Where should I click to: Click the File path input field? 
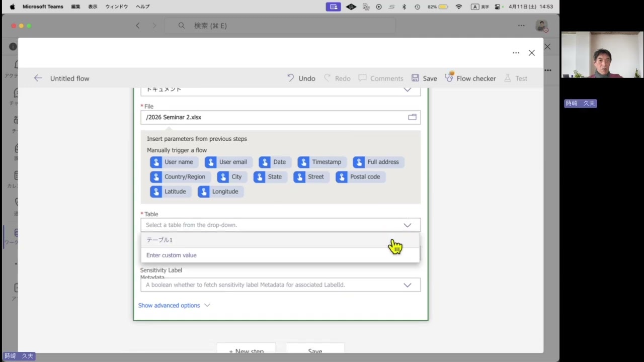(x=281, y=117)
